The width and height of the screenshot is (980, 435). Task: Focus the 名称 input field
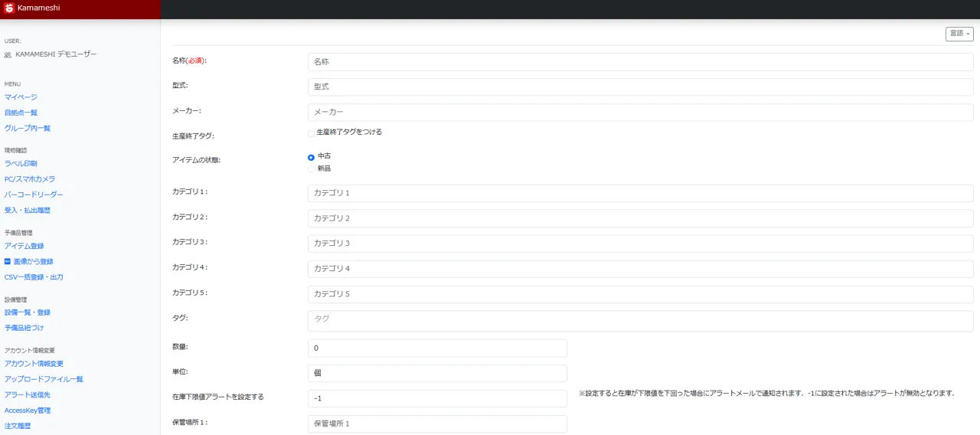click(x=640, y=61)
